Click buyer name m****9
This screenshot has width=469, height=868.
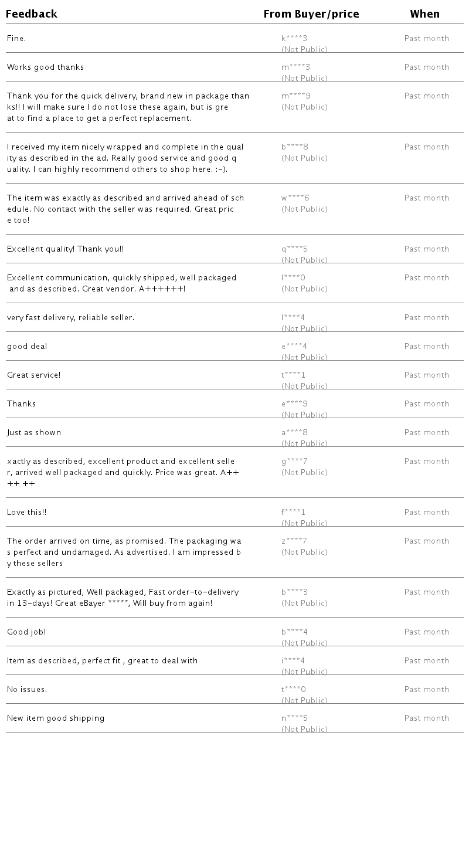tap(296, 96)
